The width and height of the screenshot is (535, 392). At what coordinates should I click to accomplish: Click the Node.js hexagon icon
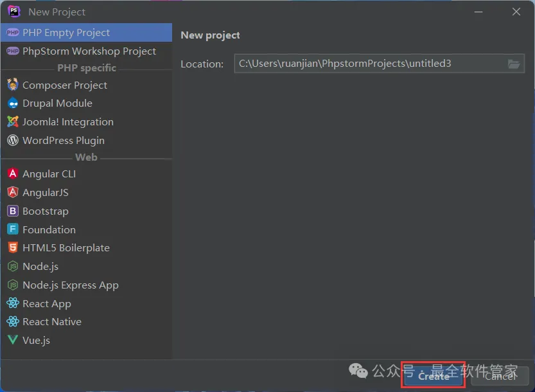tap(13, 266)
